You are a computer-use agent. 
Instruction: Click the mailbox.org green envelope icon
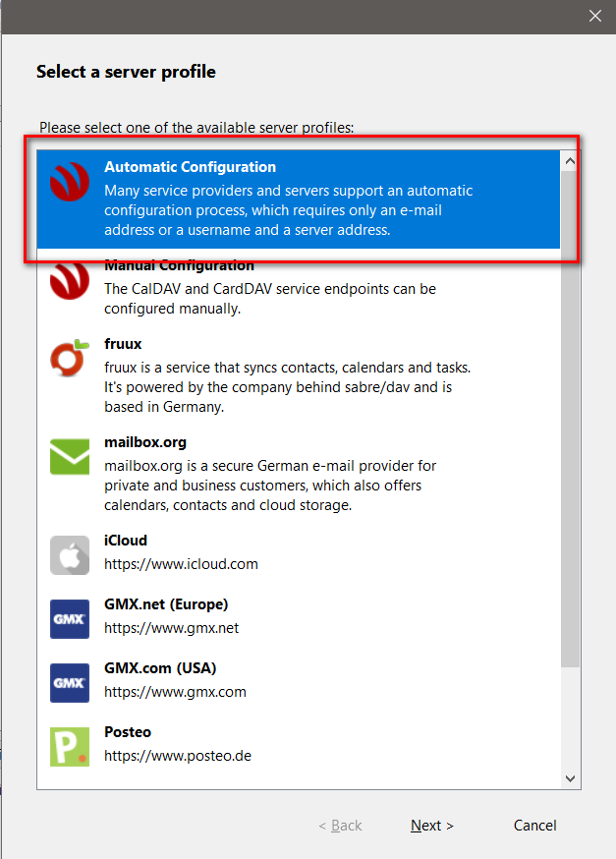(70, 456)
